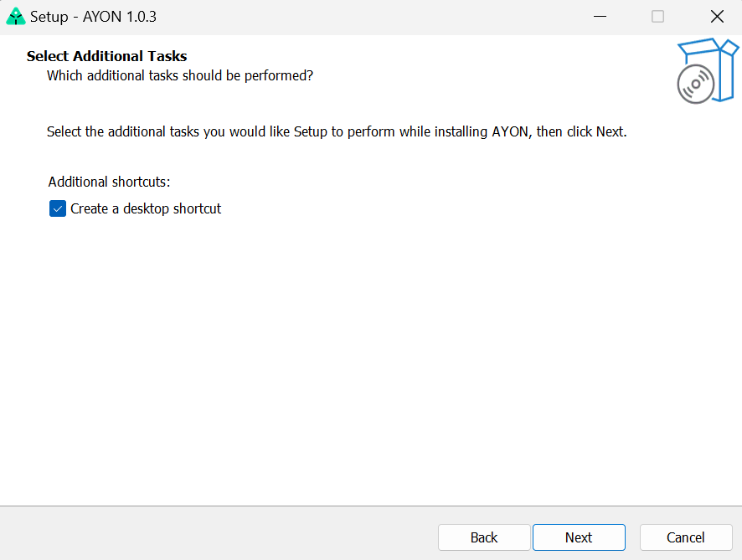
Task: Close the AYON Setup window
Action: [x=716, y=17]
